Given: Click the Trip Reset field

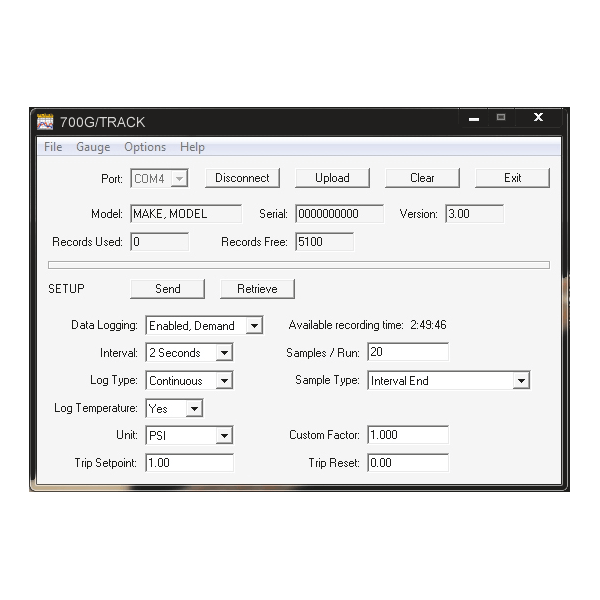Looking at the screenshot, I should 408,463.
